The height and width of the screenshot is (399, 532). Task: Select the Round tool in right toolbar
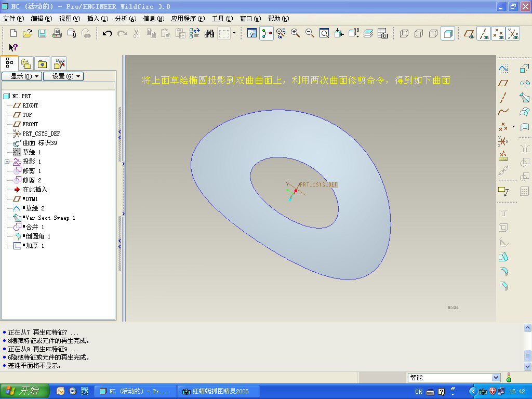(x=503, y=271)
